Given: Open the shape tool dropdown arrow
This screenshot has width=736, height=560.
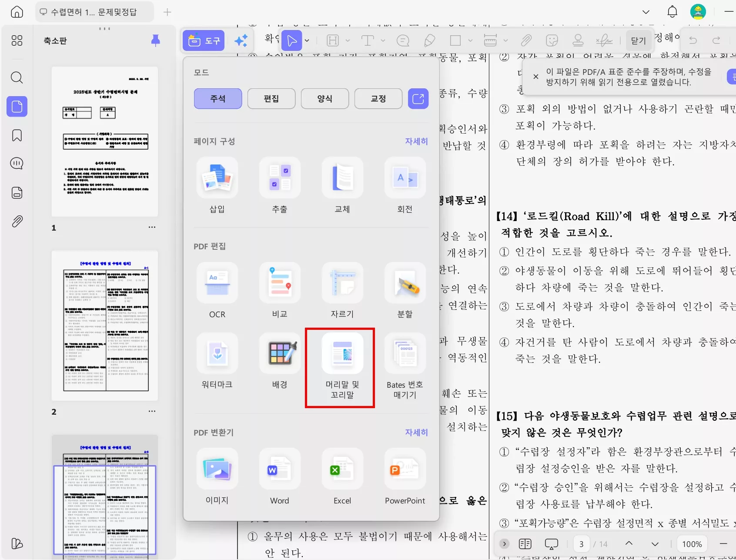Looking at the screenshot, I should [470, 40].
